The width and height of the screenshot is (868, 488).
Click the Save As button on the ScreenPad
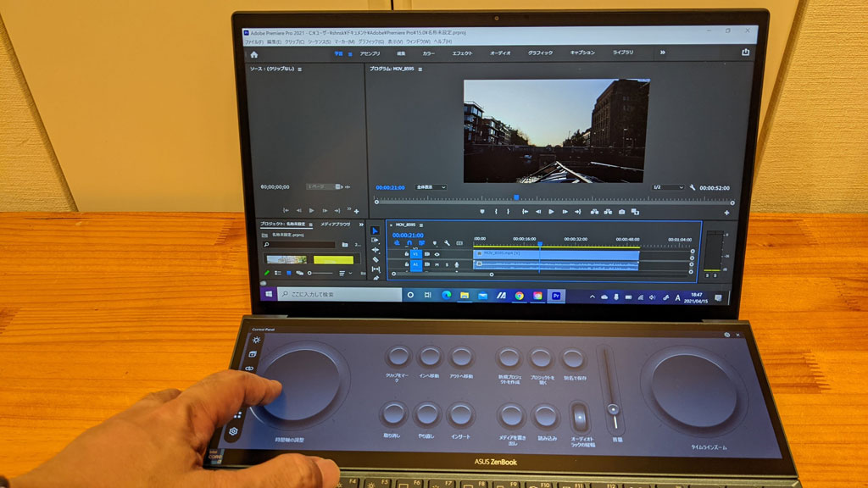(574, 359)
